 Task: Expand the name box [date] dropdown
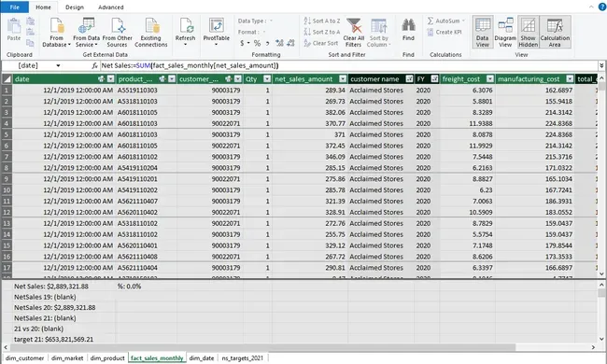(x=58, y=65)
